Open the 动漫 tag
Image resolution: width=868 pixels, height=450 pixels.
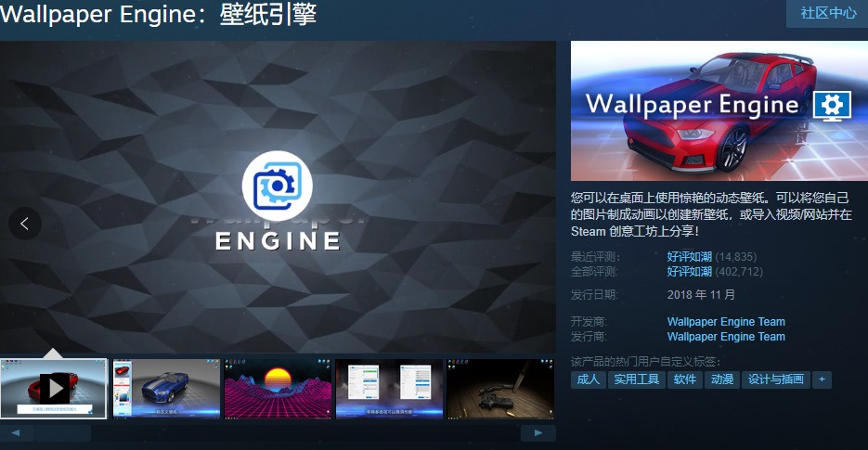tap(722, 379)
